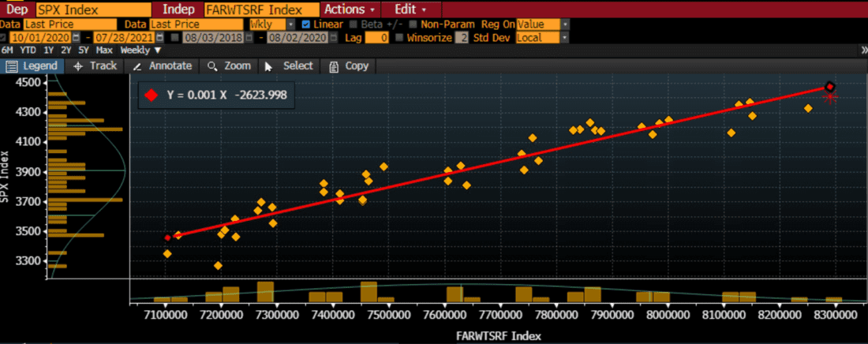Copy the chart with the Copy tool

[x=349, y=66]
